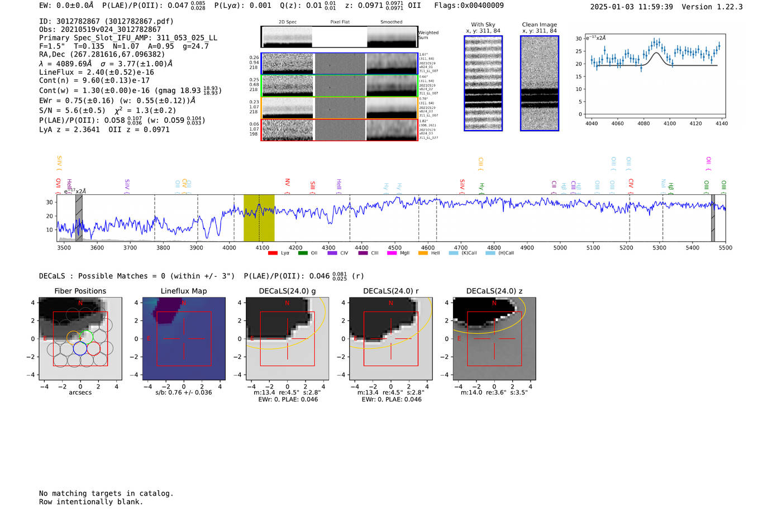Click the red fiber circle in Fiber Positions

(93, 348)
